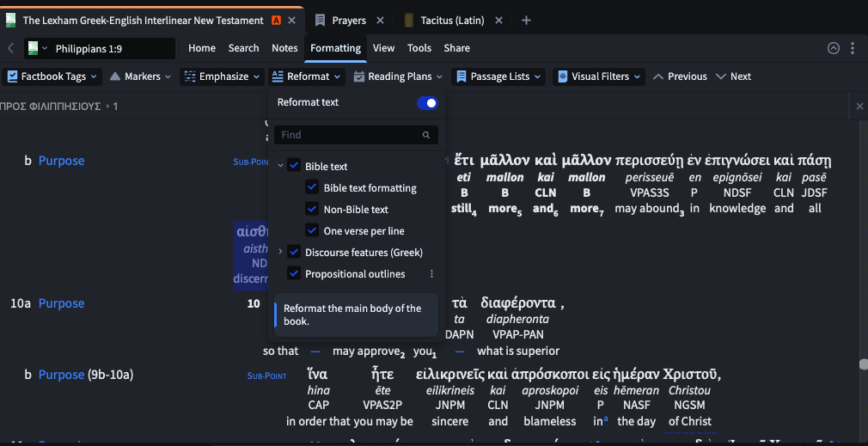This screenshot has width=868, height=446.
Task: Click the Greek word περισσεύῃ
Action: 649,161
